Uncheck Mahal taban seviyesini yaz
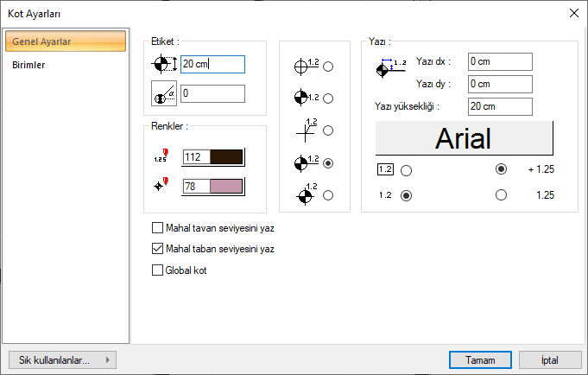Image resolution: width=588 pixels, height=375 pixels. click(x=157, y=249)
